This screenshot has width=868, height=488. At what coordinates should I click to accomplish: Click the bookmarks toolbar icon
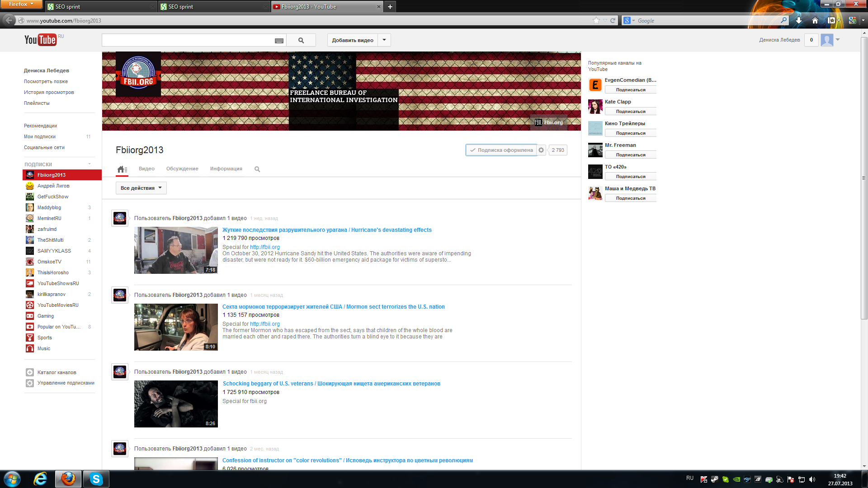pos(831,20)
